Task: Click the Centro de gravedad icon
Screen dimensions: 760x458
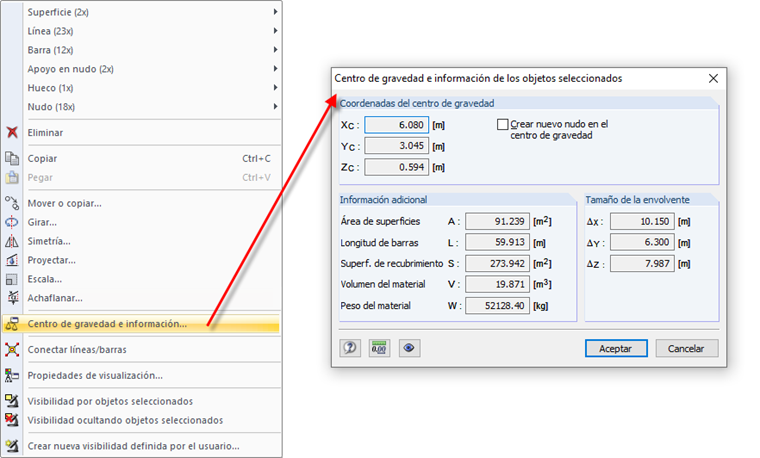Action: click(x=12, y=324)
